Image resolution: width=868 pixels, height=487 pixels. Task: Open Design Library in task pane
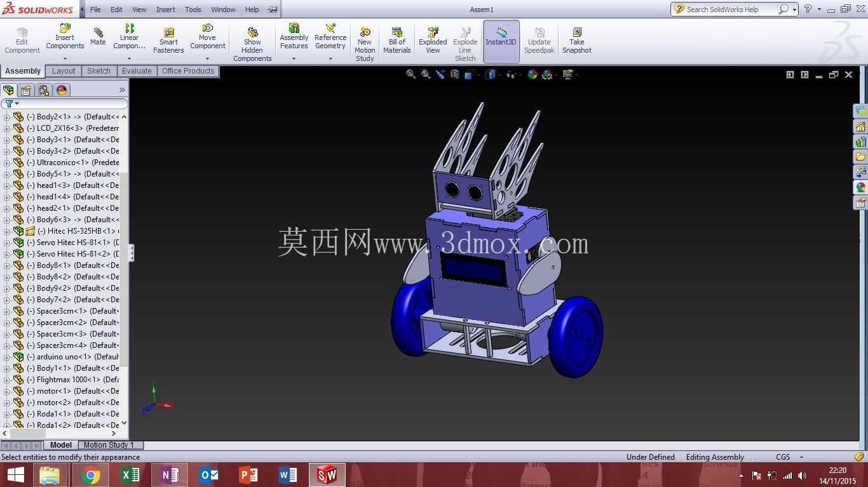pos(860,142)
